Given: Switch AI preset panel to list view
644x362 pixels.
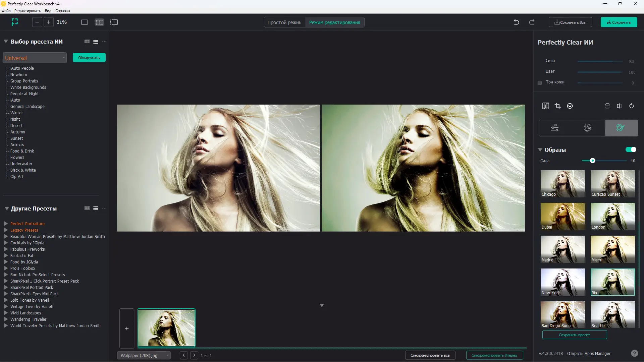Looking at the screenshot, I should pos(96,42).
